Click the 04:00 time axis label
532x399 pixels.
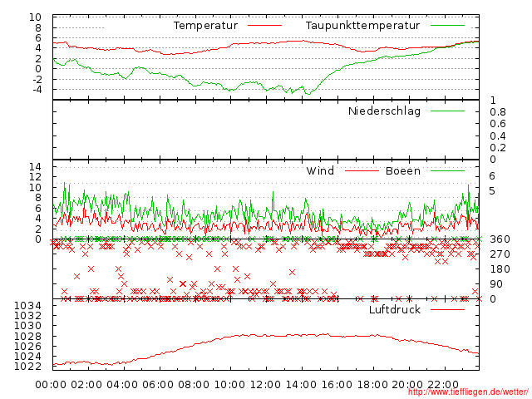pos(122,385)
